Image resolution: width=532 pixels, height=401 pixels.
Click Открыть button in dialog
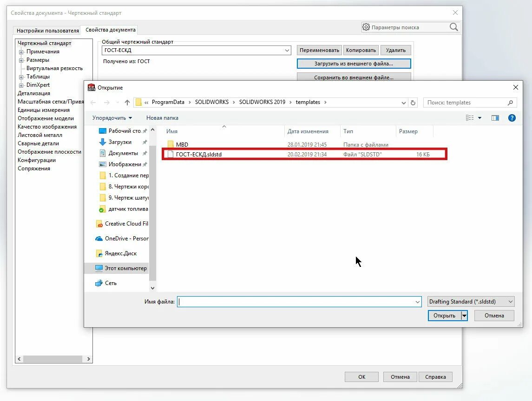[445, 316]
